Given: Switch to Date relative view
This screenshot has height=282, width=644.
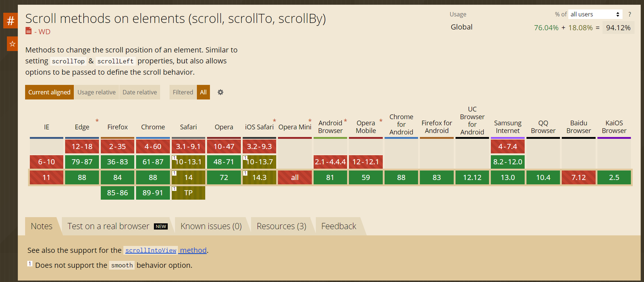Looking at the screenshot, I should pos(140,92).
